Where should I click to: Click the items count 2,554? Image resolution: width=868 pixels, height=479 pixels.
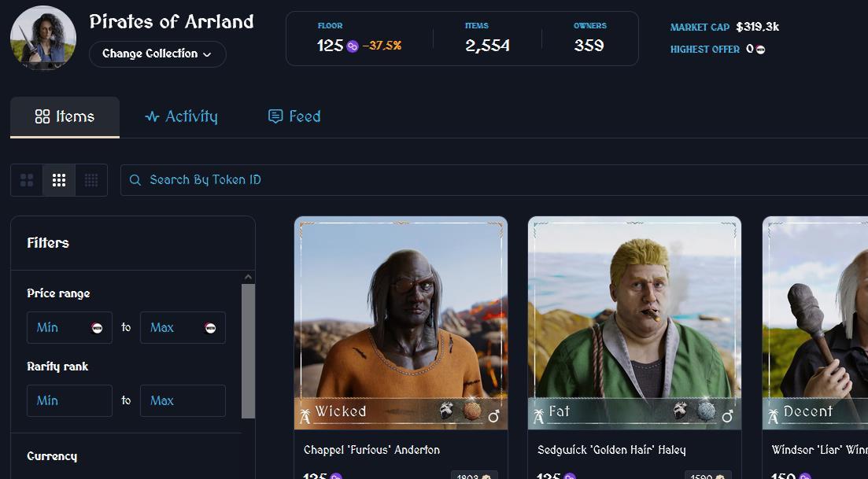coord(487,46)
